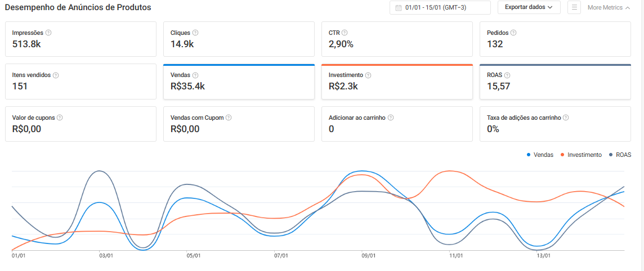Click the calendar icon in date range field

pyautogui.click(x=399, y=7)
